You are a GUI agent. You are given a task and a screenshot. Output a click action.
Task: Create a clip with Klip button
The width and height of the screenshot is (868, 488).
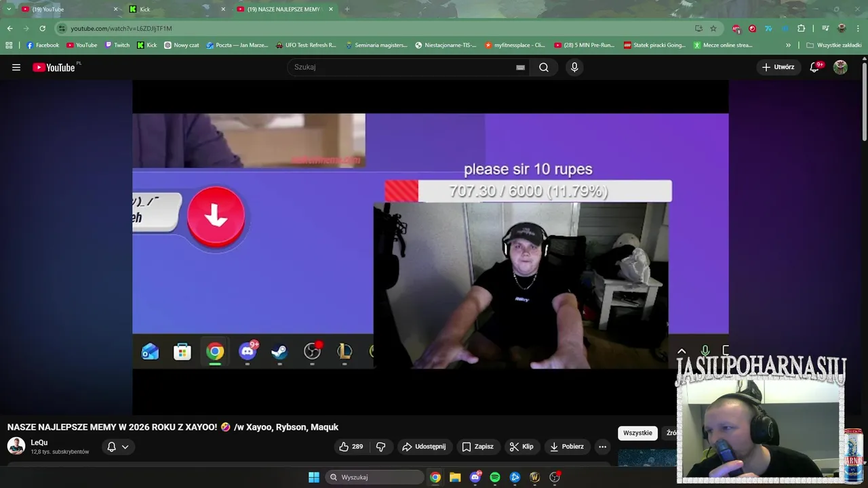[522, 447]
